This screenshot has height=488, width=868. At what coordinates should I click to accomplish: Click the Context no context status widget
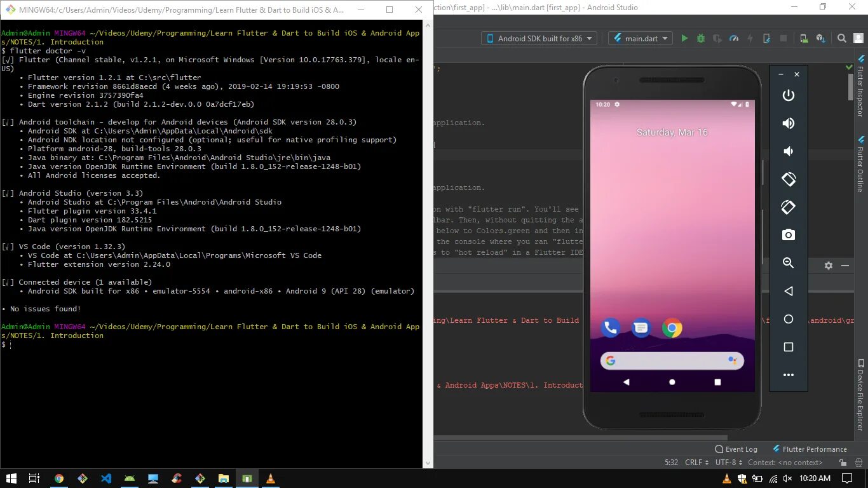(785, 463)
